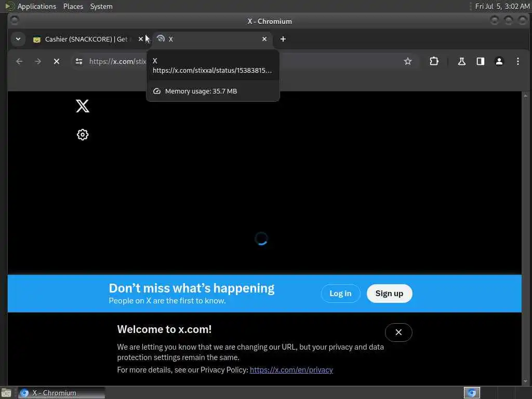
Task: Select the X tab
Action: coord(212,39)
